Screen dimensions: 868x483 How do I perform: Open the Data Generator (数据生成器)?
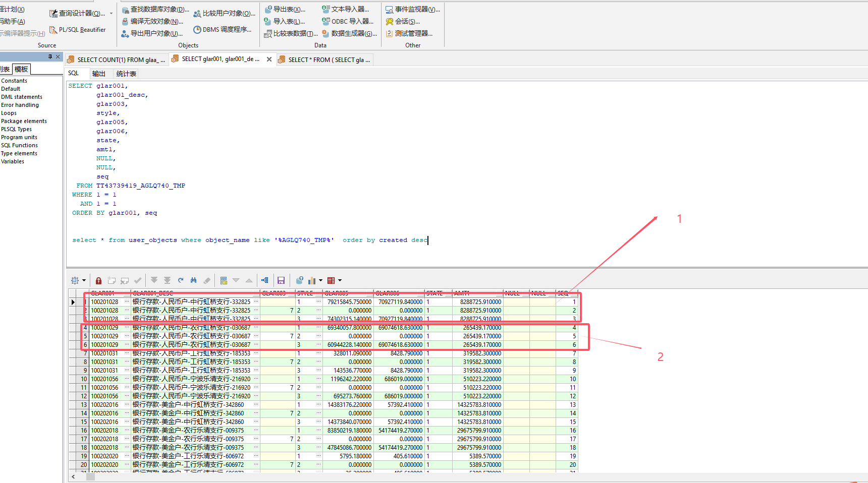pyautogui.click(x=350, y=34)
